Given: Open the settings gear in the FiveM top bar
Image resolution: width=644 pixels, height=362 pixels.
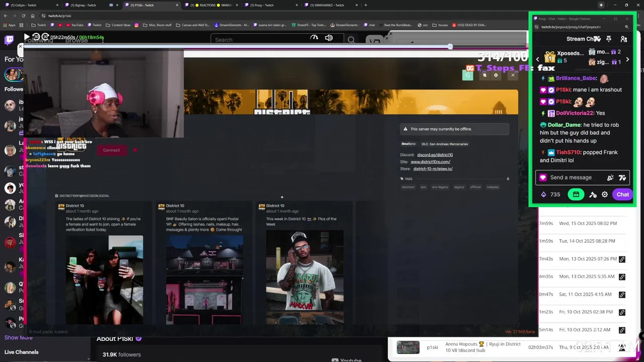Looking at the screenshot, I should (496, 75).
